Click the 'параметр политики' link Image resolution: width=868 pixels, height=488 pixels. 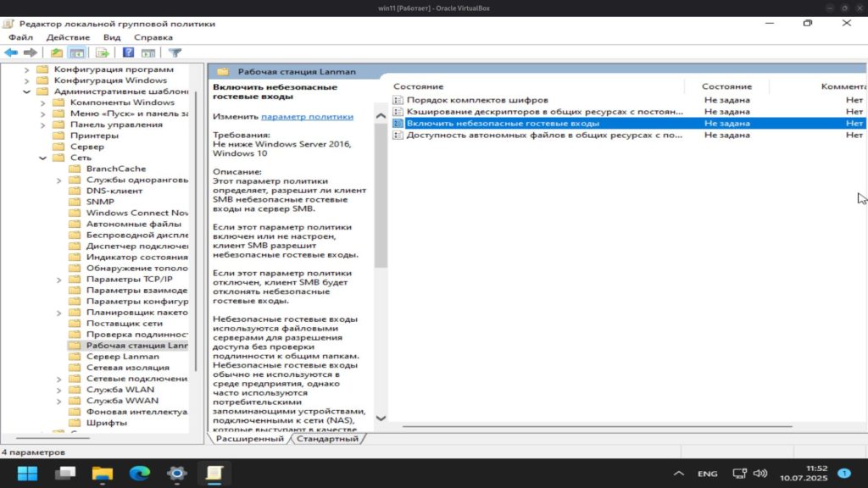(x=307, y=116)
